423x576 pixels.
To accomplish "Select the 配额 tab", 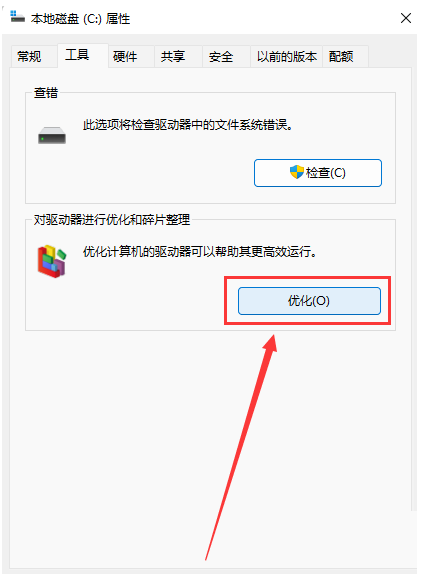I will 341,57.
